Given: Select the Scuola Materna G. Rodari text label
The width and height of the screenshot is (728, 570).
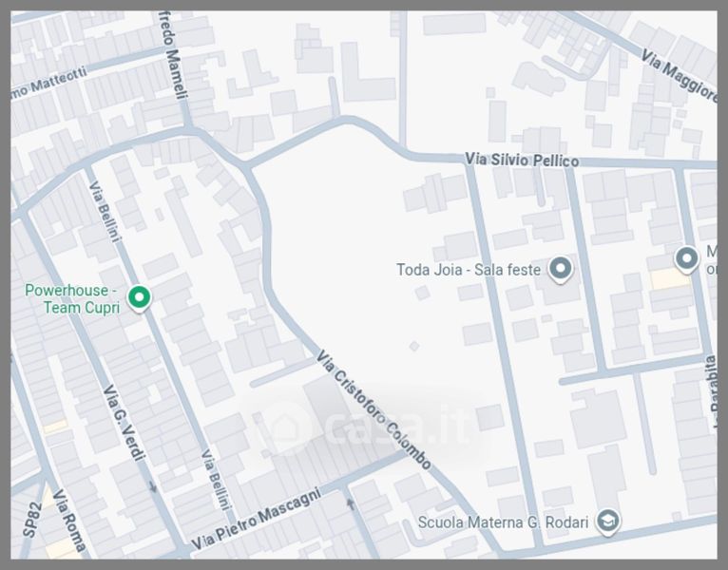Looking at the screenshot, I should [504, 522].
